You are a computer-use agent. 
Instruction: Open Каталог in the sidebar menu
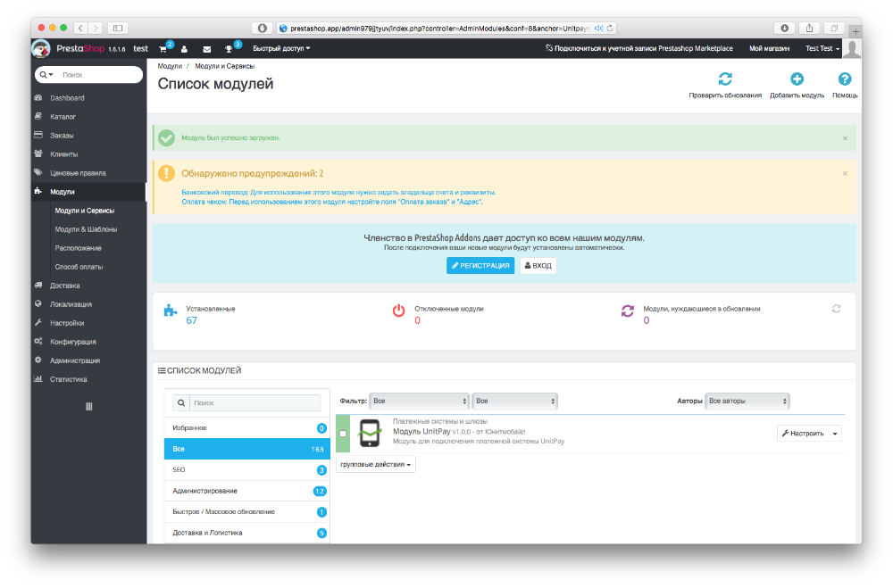[63, 117]
